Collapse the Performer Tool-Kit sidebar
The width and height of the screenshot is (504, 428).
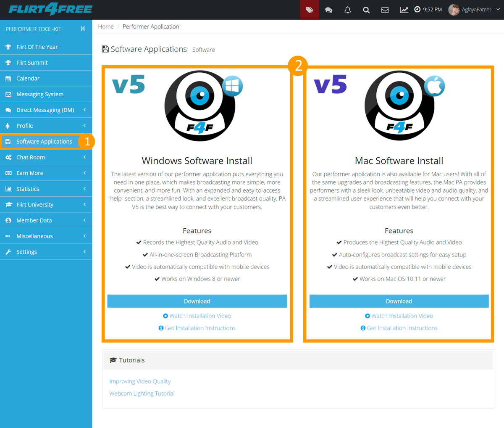(x=83, y=29)
